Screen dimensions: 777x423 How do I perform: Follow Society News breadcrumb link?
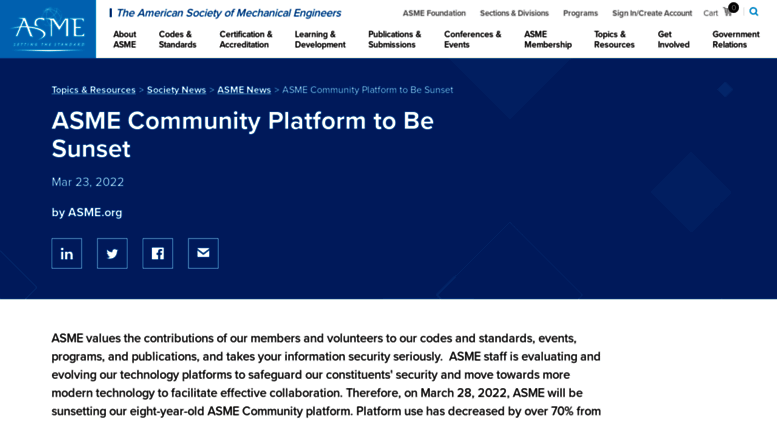[176, 90]
